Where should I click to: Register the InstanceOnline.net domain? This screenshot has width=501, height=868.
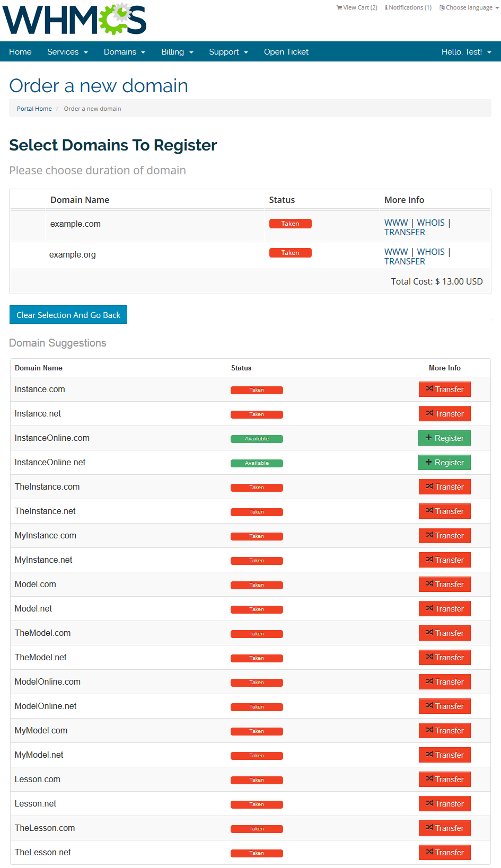coord(445,463)
